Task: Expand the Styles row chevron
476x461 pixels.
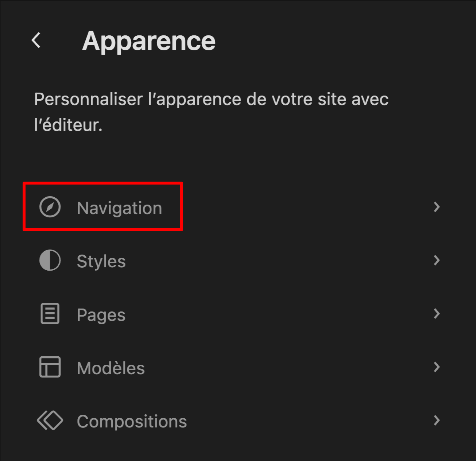Action: click(x=437, y=261)
